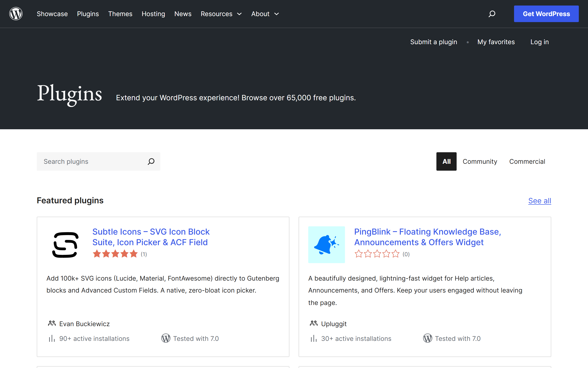Click the WordPress logo in header
This screenshot has height=368, width=588.
(16, 14)
